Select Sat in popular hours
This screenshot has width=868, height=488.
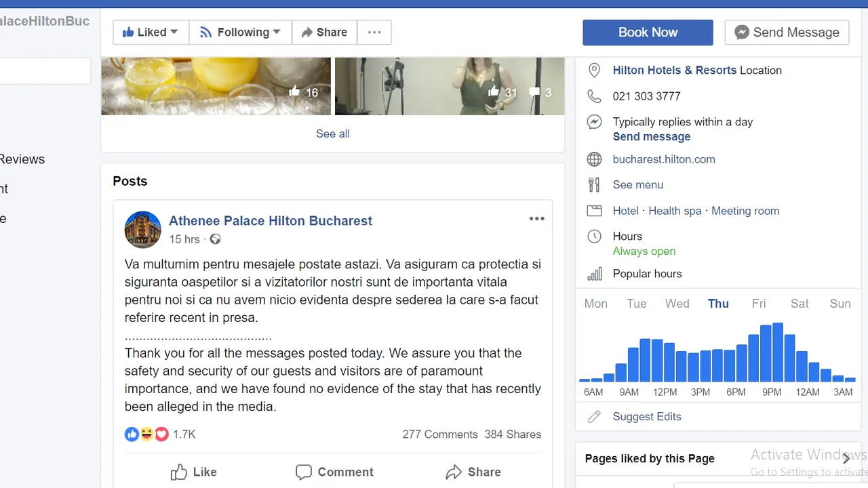click(x=800, y=304)
